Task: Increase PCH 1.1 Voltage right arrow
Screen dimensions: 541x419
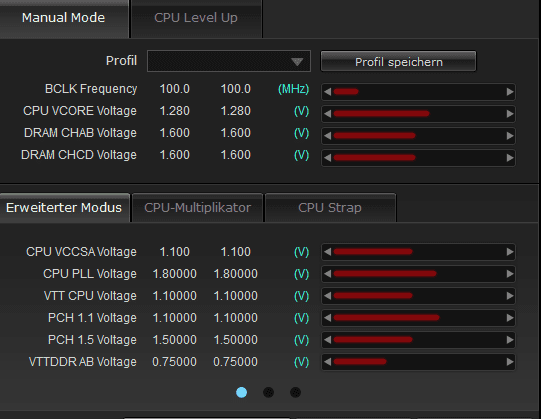Action: (x=510, y=318)
